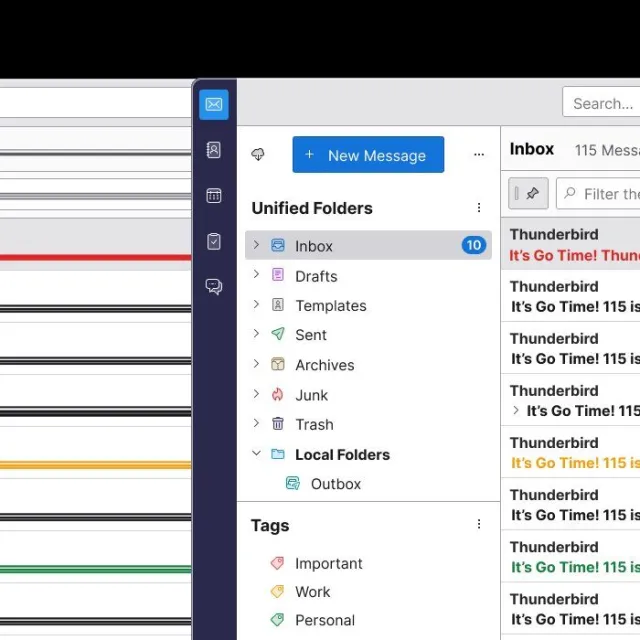Expand the Templates folder chevron
The image size is (640, 640).
[256, 304]
